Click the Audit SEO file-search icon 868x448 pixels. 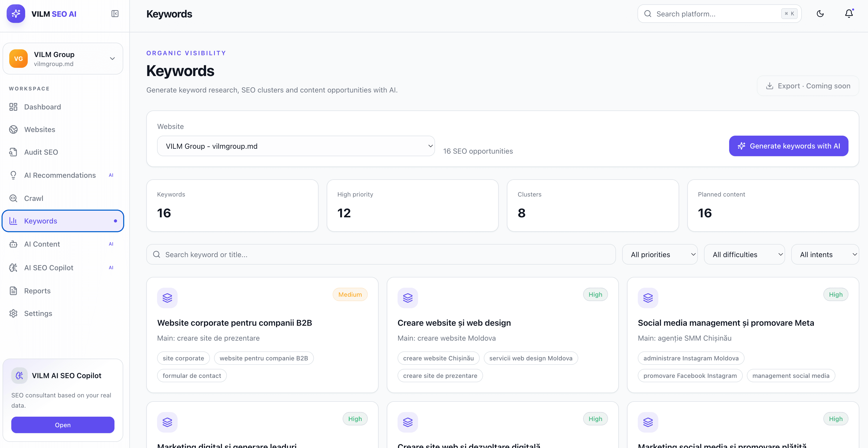[14, 152]
